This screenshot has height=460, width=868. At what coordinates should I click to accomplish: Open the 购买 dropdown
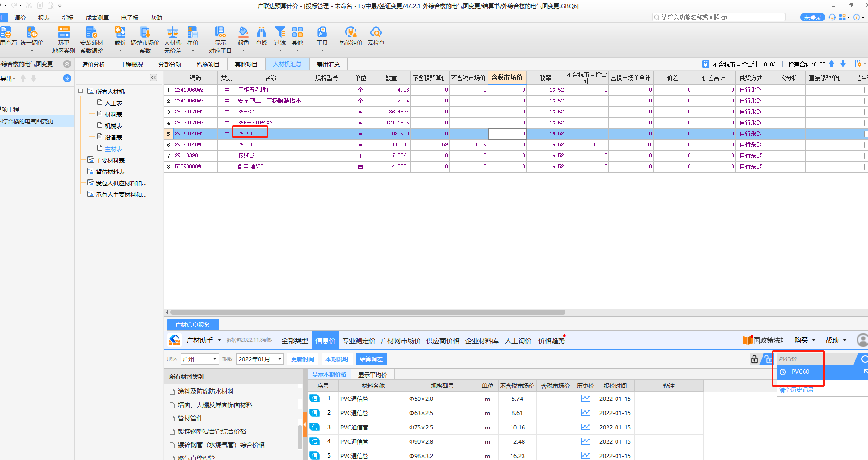tap(805, 340)
